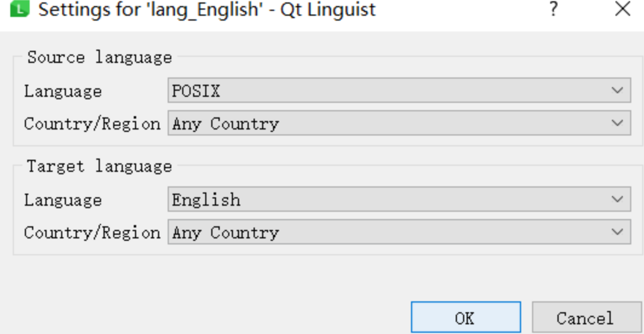The height and width of the screenshot is (334, 644).
Task: Click the Language label under Target language
Action: 63,200
